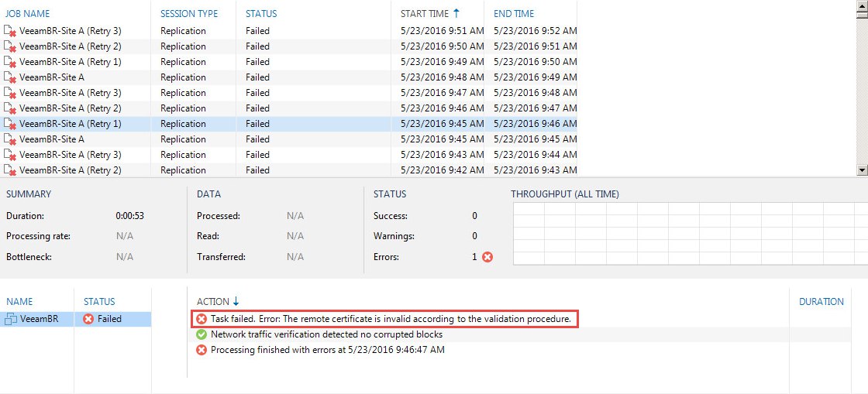This screenshot has width=868, height=394.
Task: Click the failed job icon for session ending 9:49 AM
Action: 10,78
